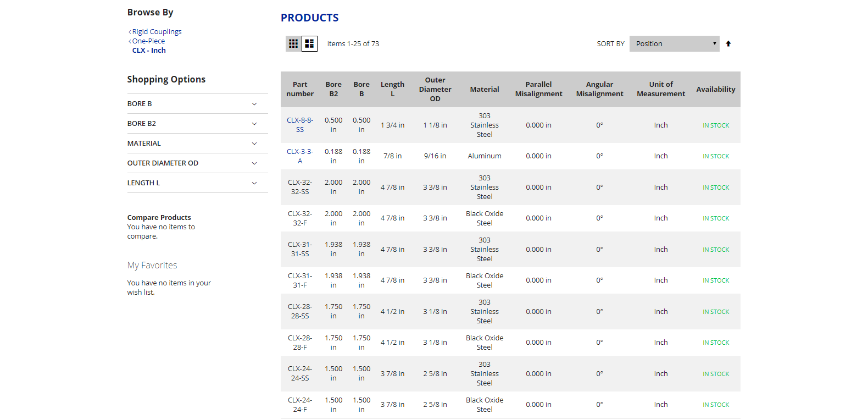
Task: Click the Angular Misalignment column header
Action: (x=599, y=89)
